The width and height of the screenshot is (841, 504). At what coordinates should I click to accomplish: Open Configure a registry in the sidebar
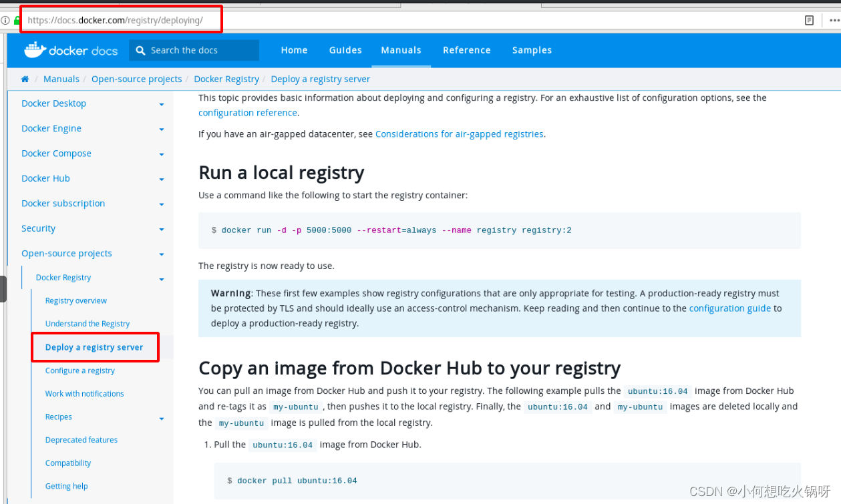(80, 370)
